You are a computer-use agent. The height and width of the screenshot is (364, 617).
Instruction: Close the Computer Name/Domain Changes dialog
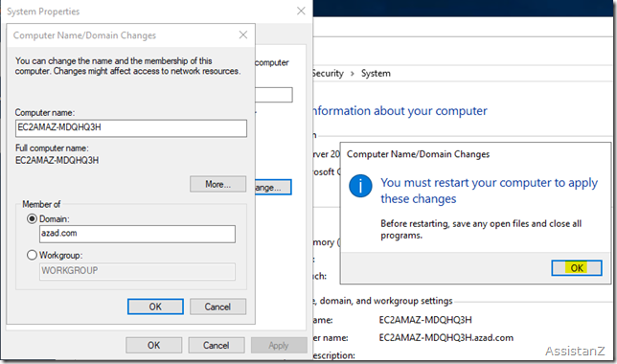243,35
